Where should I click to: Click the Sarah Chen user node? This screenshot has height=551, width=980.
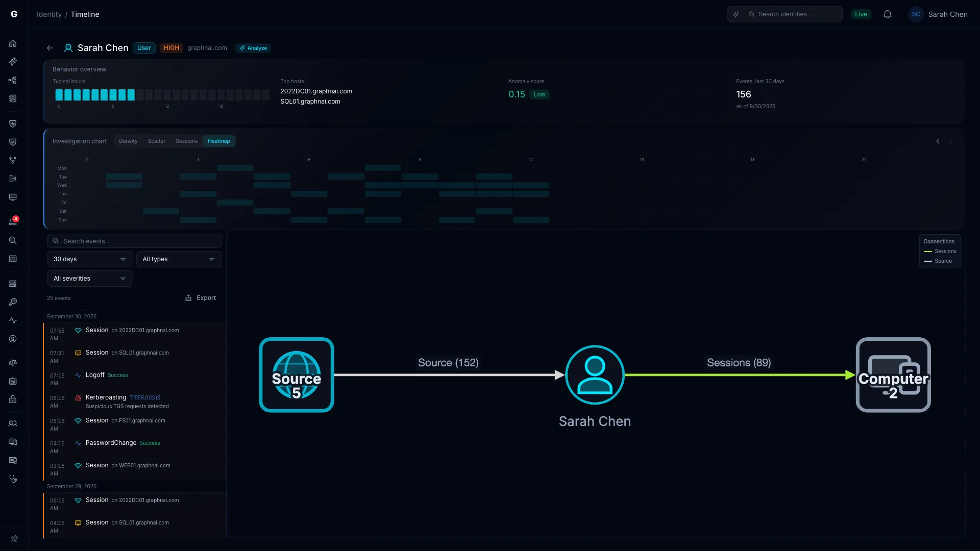[x=595, y=375]
